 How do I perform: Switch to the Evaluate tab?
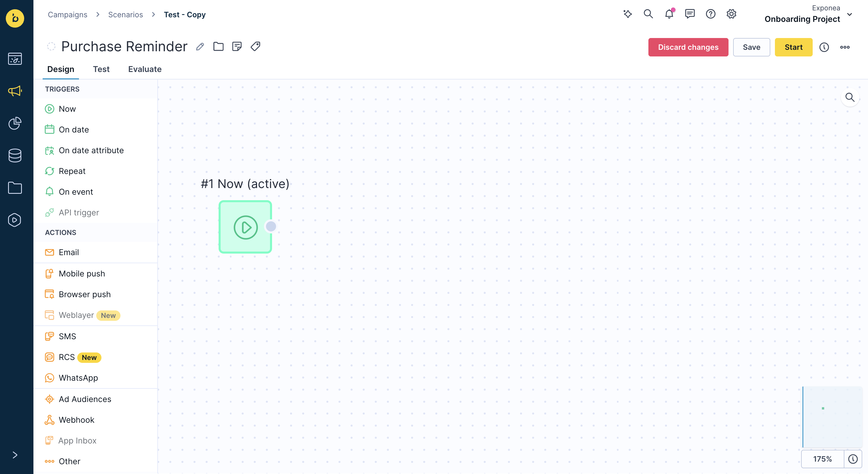pyautogui.click(x=145, y=69)
